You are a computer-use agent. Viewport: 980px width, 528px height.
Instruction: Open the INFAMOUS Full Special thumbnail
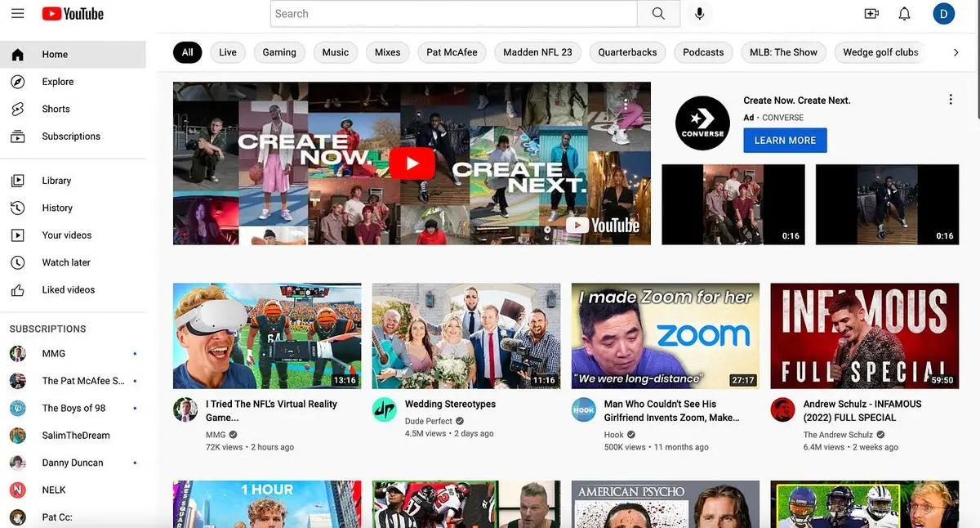click(865, 336)
